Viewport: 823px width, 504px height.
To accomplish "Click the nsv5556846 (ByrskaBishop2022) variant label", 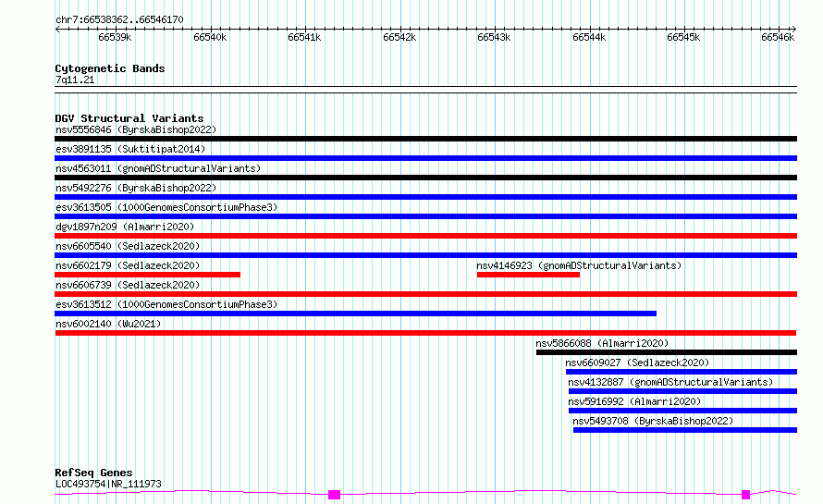I will [x=136, y=129].
